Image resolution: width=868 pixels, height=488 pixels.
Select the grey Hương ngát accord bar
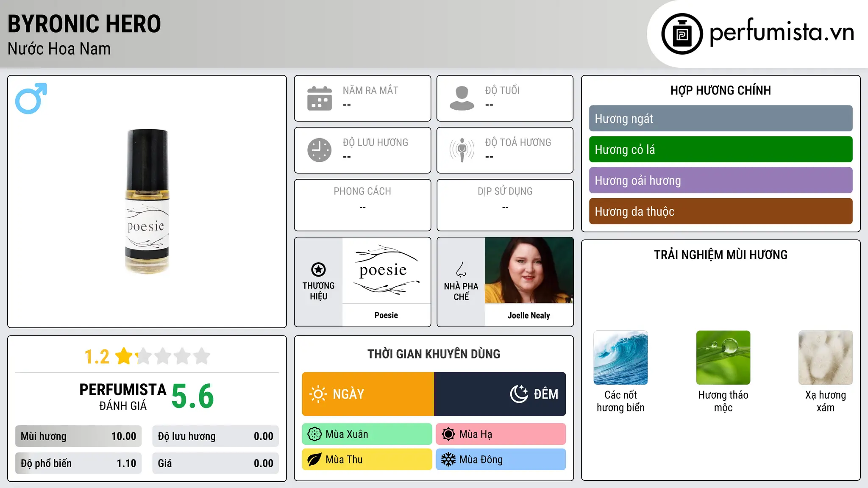721,119
